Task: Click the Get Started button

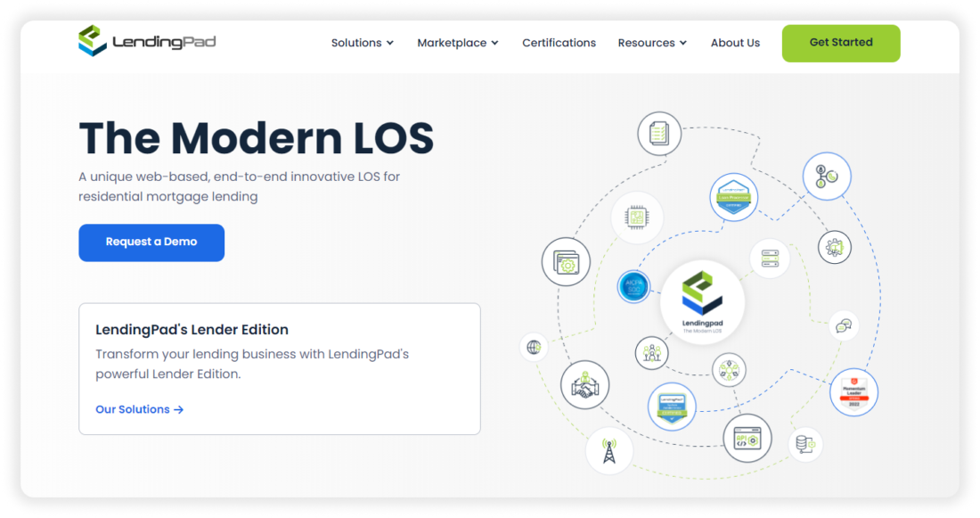Action: point(840,43)
